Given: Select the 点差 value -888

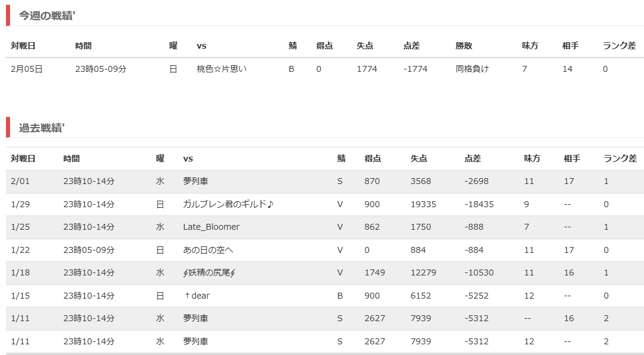Looking at the screenshot, I should tap(474, 227).
